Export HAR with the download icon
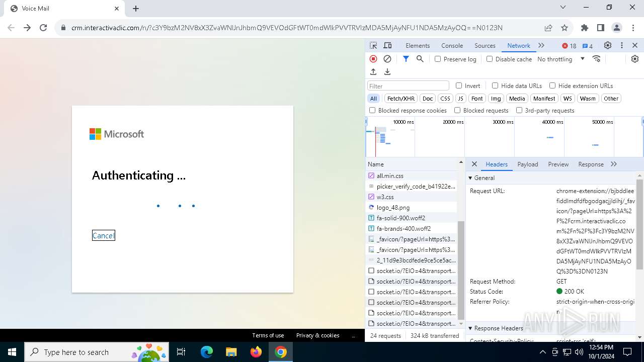Screen dimensions: 644x362 (x=387, y=72)
